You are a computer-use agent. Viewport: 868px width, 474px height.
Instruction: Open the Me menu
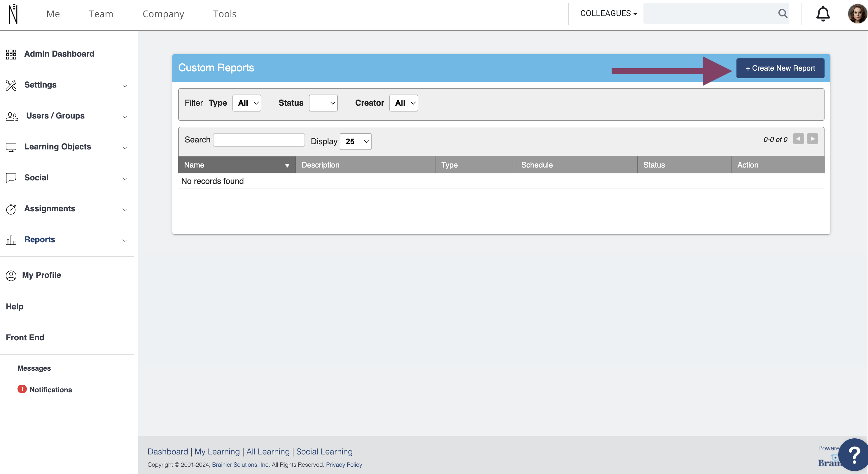[x=53, y=14]
